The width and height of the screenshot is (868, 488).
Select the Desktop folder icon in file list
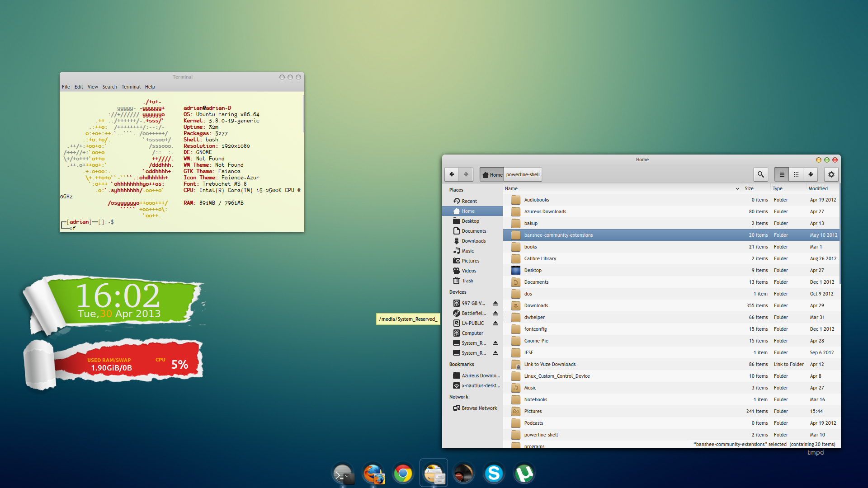[516, 270]
